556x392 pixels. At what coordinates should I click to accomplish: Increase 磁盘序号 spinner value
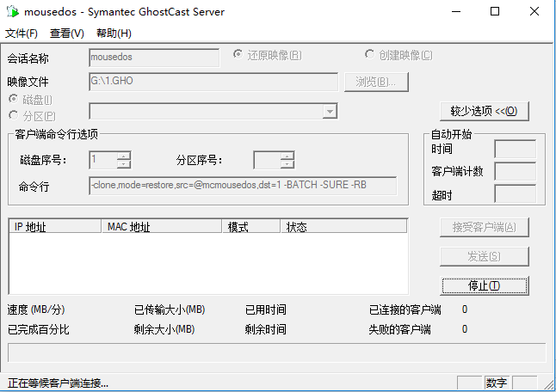(x=124, y=156)
